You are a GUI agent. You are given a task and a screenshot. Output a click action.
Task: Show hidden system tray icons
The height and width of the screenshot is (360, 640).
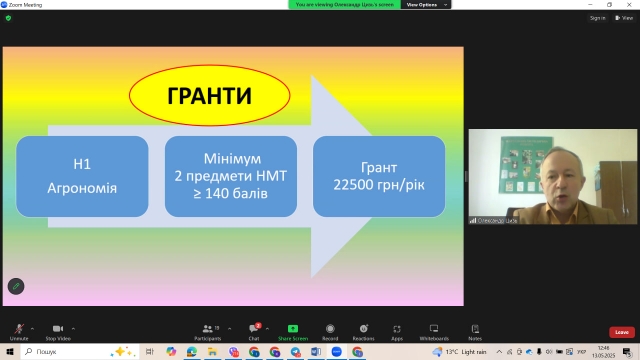[499, 351]
